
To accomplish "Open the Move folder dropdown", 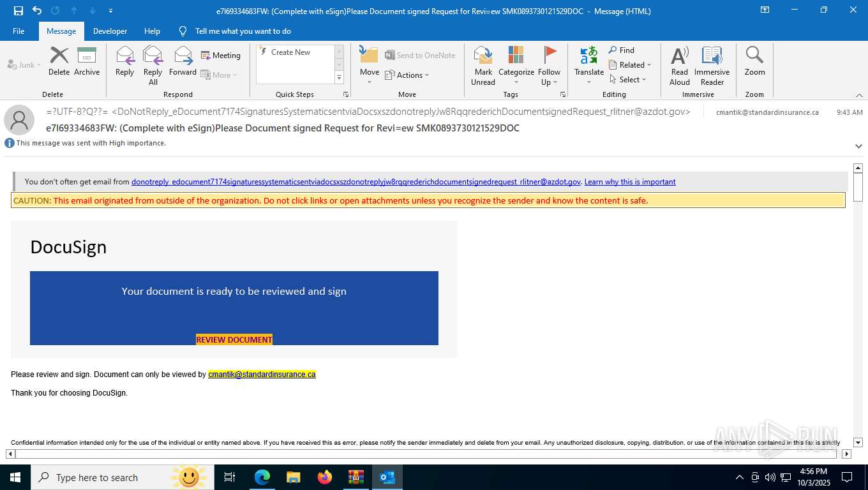I will coord(370,65).
